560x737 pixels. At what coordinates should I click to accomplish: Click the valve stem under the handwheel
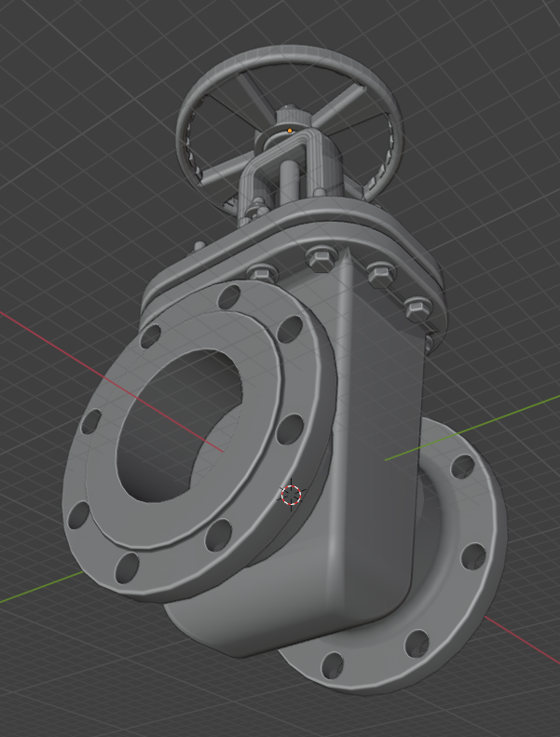click(x=289, y=182)
